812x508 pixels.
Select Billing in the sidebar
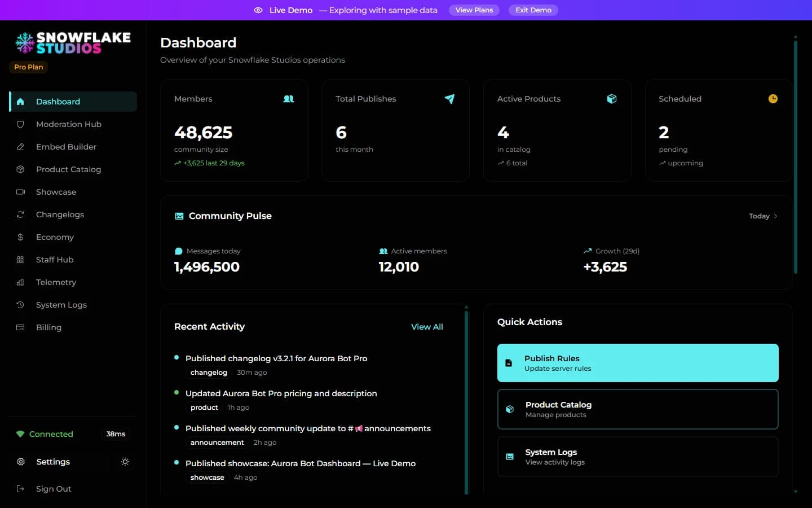[x=73, y=327]
